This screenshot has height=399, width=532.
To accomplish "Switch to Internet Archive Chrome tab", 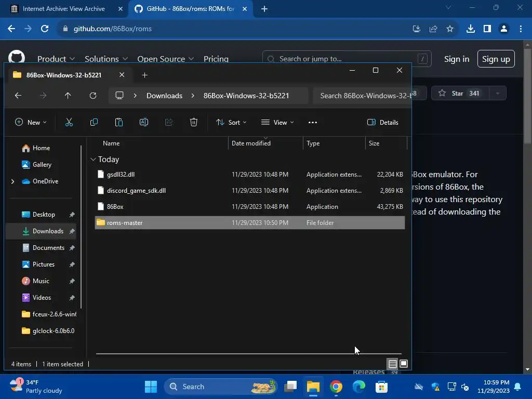I will [63, 9].
